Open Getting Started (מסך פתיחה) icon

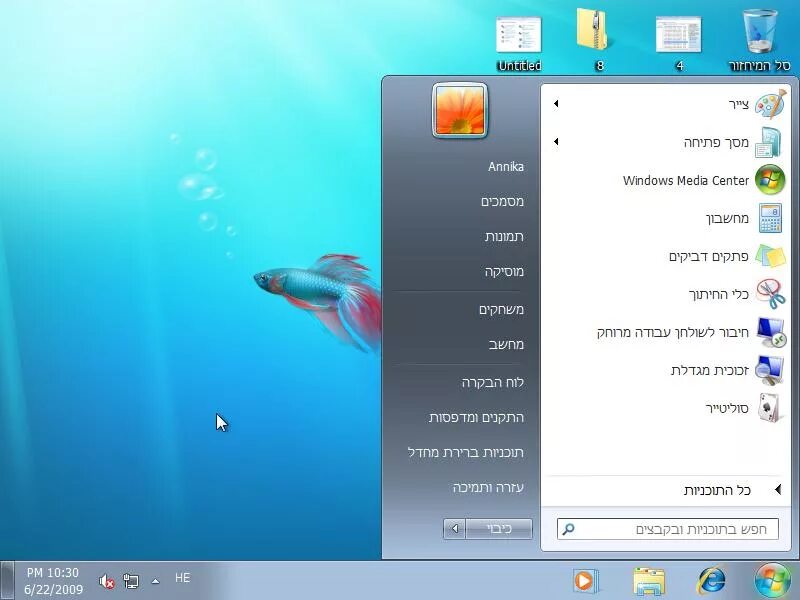point(770,142)
